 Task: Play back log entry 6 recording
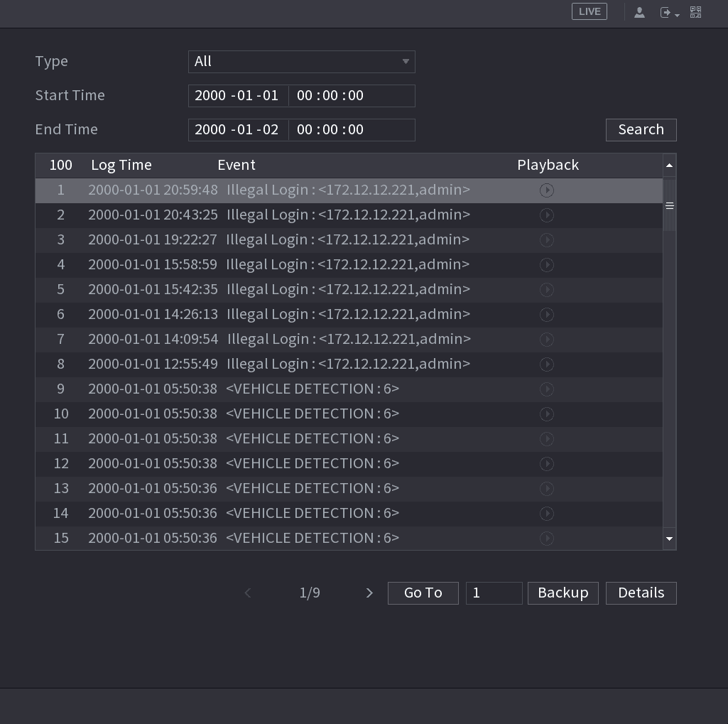click(547, 315)
